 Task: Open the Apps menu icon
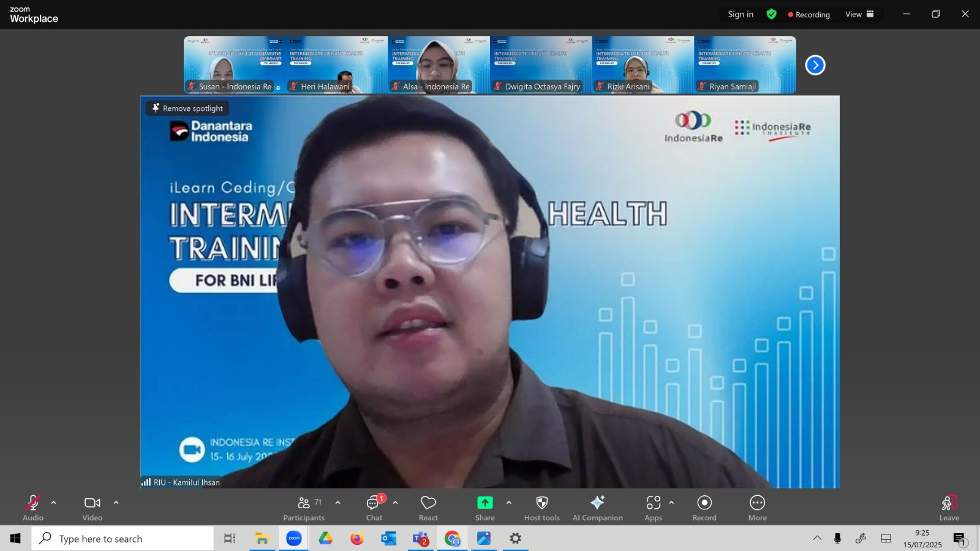click(654, 503)
